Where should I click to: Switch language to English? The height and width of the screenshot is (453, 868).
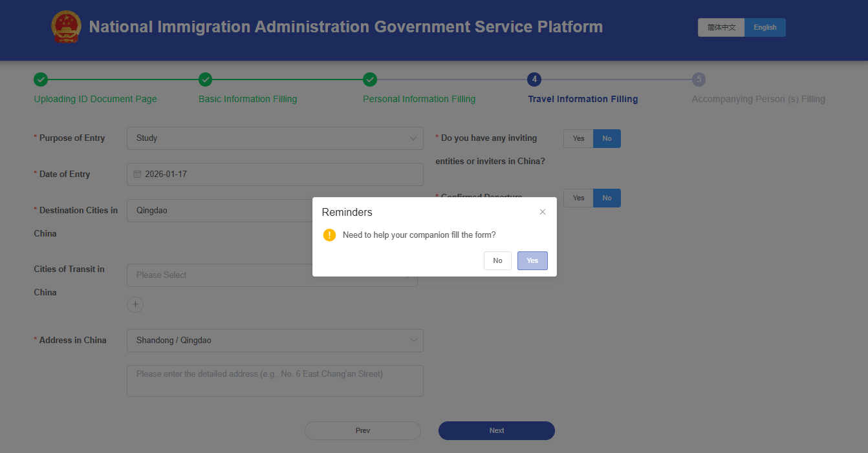pos(765,27)
